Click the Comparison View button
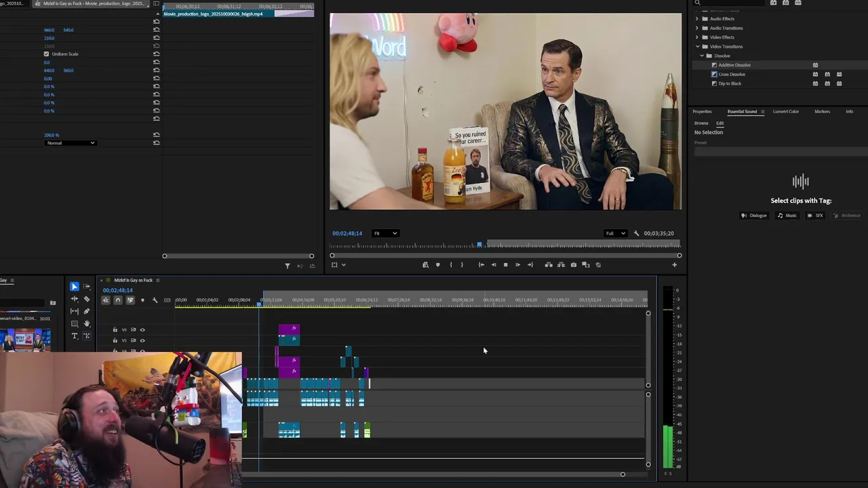 [586, 265]
